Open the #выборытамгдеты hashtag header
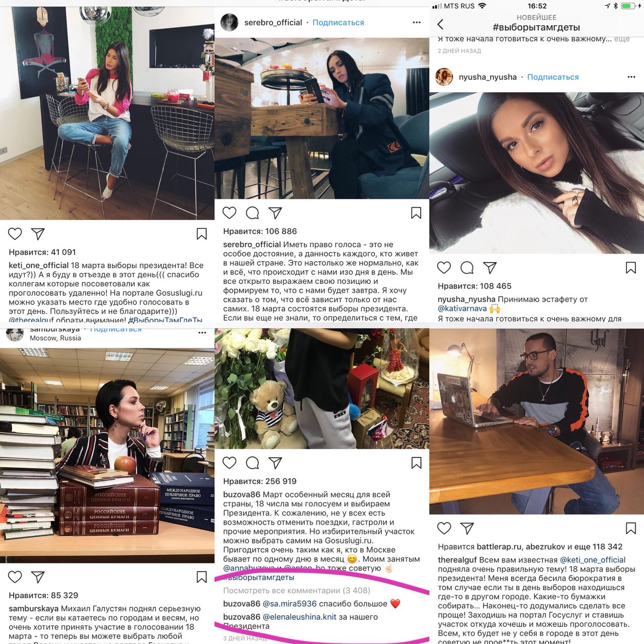The height and width of the screenshot is (644, 644). [x=536, y=28]
